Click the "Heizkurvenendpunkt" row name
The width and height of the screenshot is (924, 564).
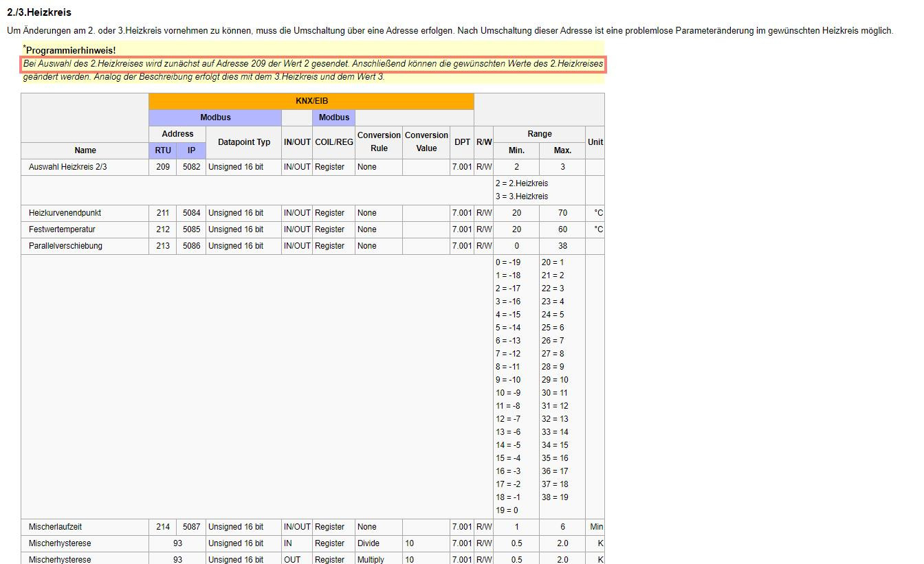tap(65, 213)
